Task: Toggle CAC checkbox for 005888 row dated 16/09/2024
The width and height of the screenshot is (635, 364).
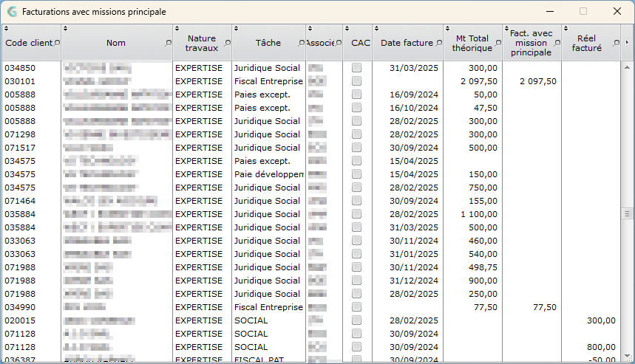Action: point(356,95)
